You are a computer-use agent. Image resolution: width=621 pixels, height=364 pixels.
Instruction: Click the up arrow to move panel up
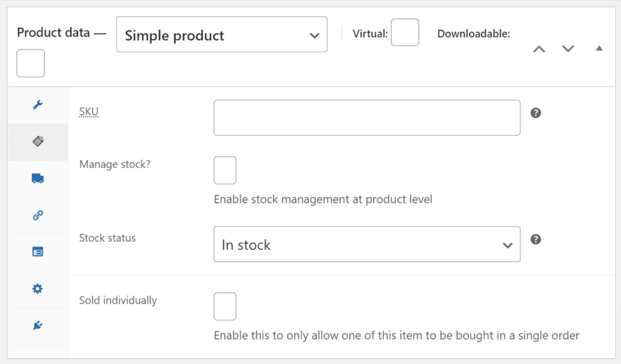tap(539, 49)
